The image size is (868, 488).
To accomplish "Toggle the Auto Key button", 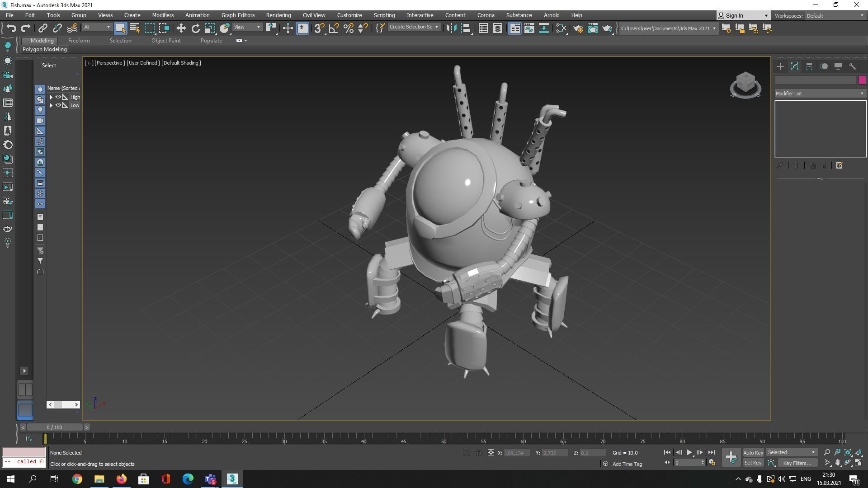I will (753, 452).
